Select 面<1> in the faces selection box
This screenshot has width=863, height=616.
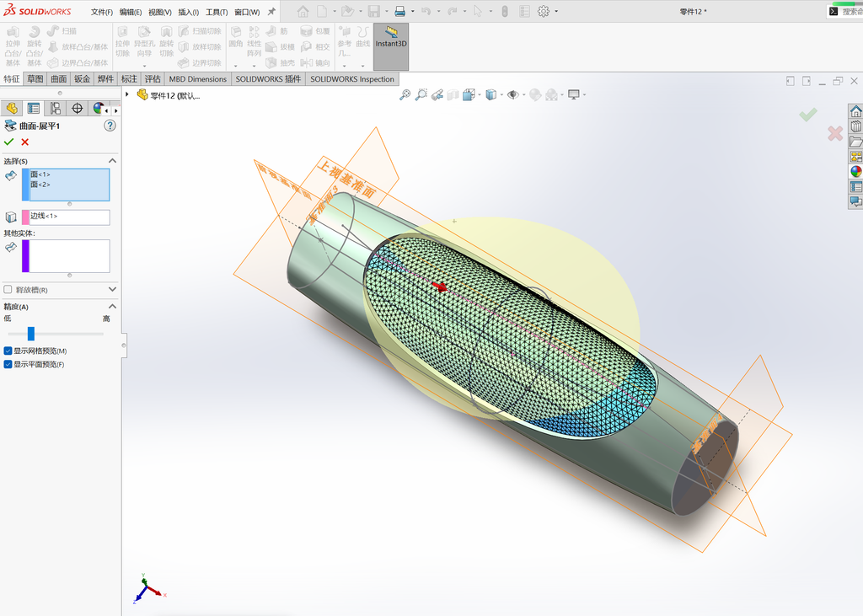[40, 174]
